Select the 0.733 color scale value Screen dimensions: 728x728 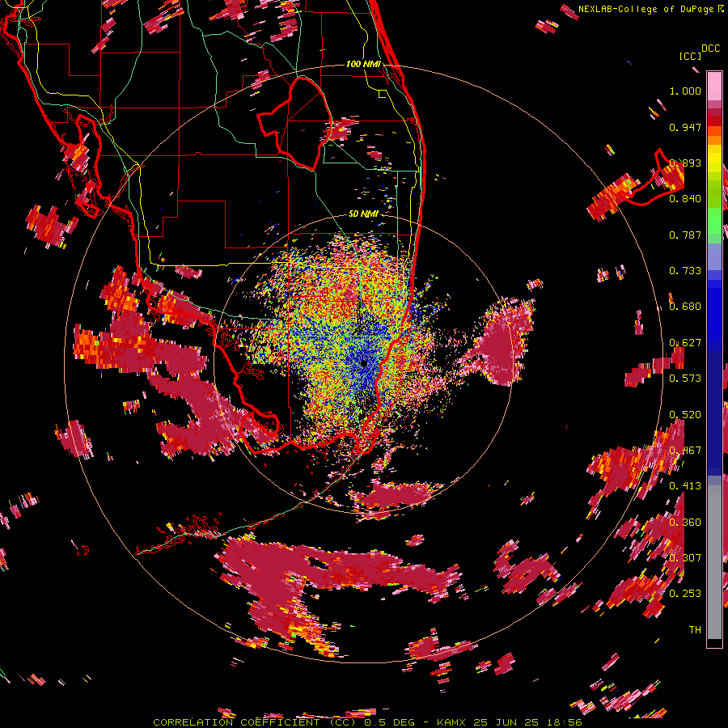click(x=685, y=271)
